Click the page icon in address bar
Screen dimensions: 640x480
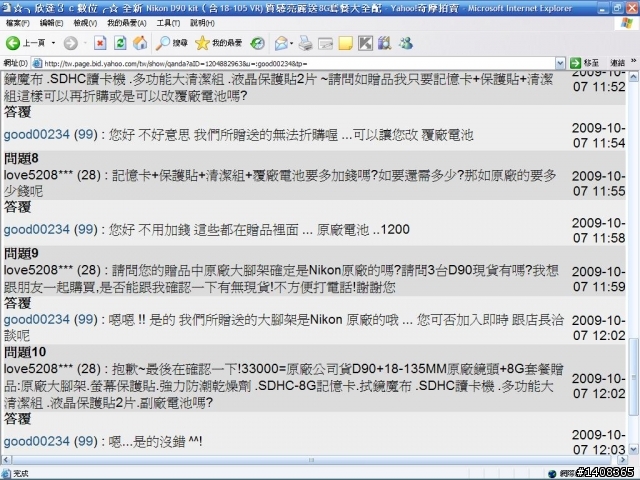(x=37, y=63)
